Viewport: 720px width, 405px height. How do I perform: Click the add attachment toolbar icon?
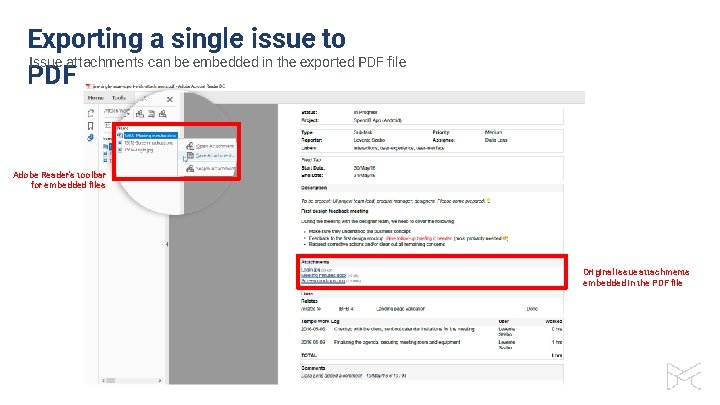coord(163,114)
